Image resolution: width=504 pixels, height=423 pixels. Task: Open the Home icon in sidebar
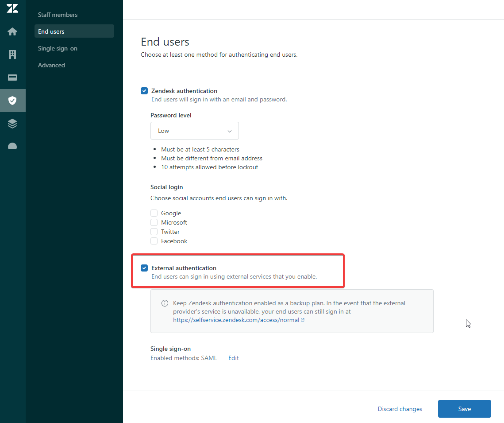point(12,31)
